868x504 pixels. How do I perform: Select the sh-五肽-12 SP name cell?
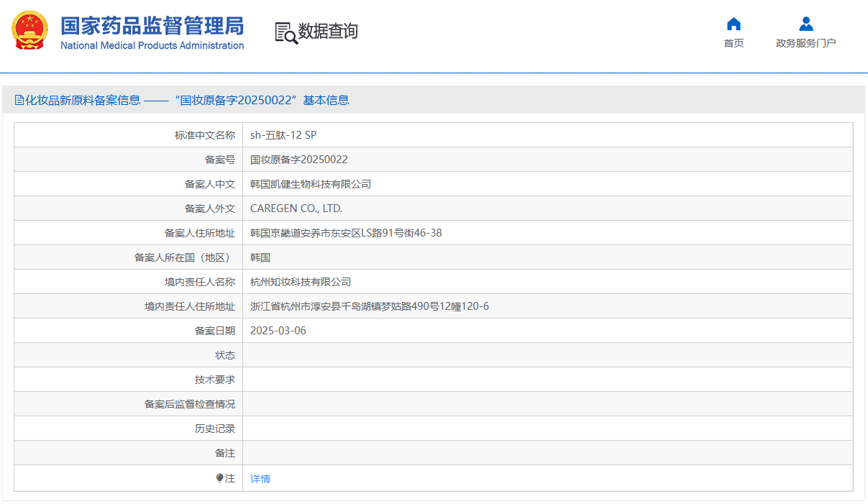[283, 135]
